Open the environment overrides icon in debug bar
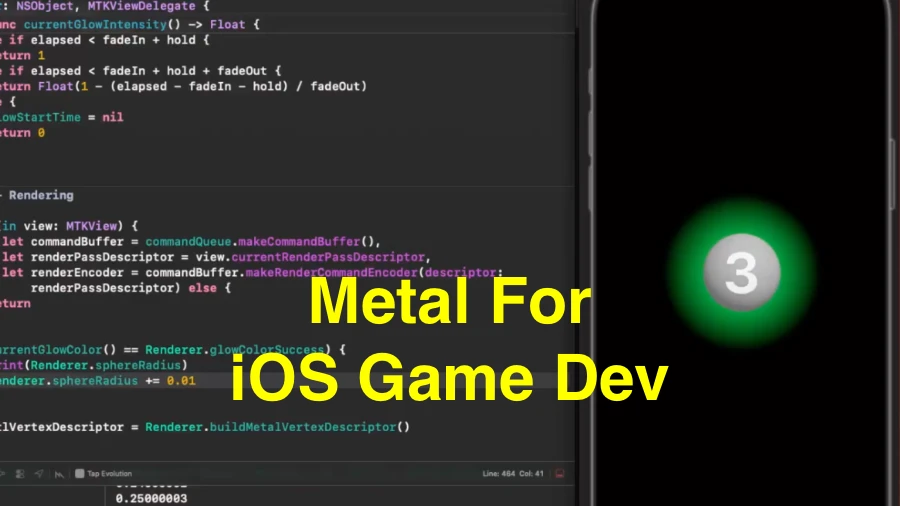 tap(20, 474)
